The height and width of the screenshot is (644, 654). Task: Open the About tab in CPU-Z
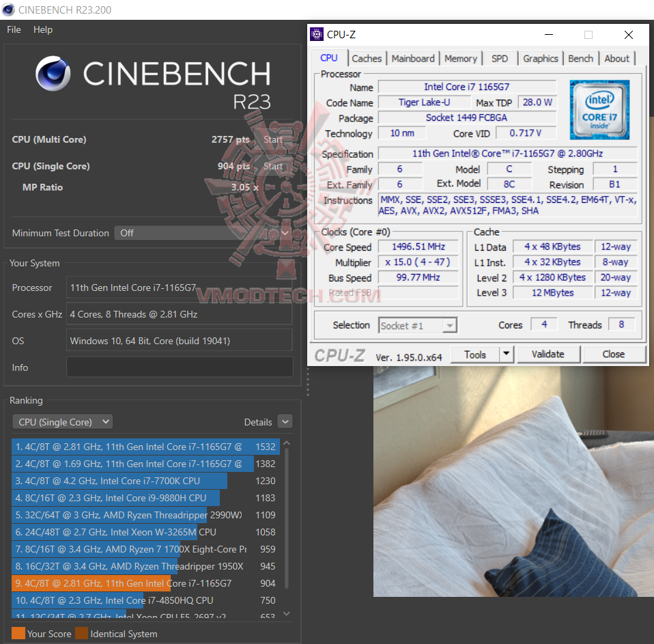click(x=616, y=59)
